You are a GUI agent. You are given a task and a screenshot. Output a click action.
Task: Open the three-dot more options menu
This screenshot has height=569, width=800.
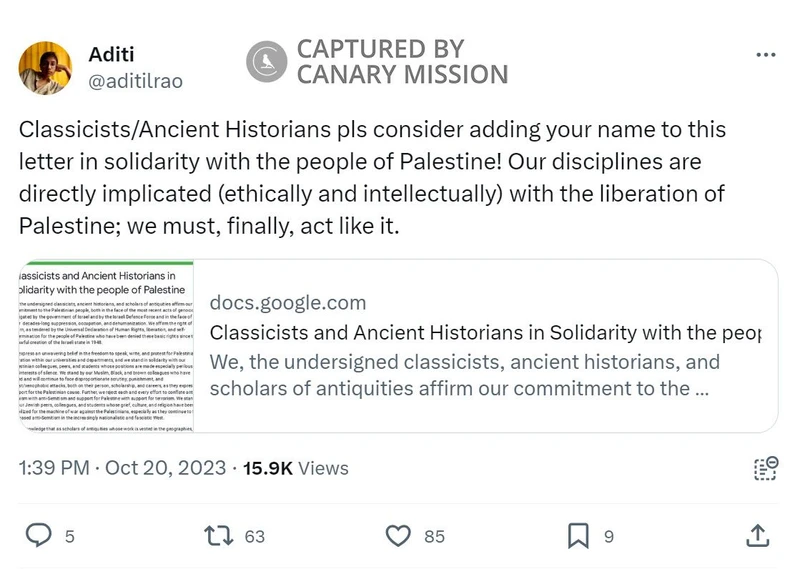point(765,55)
